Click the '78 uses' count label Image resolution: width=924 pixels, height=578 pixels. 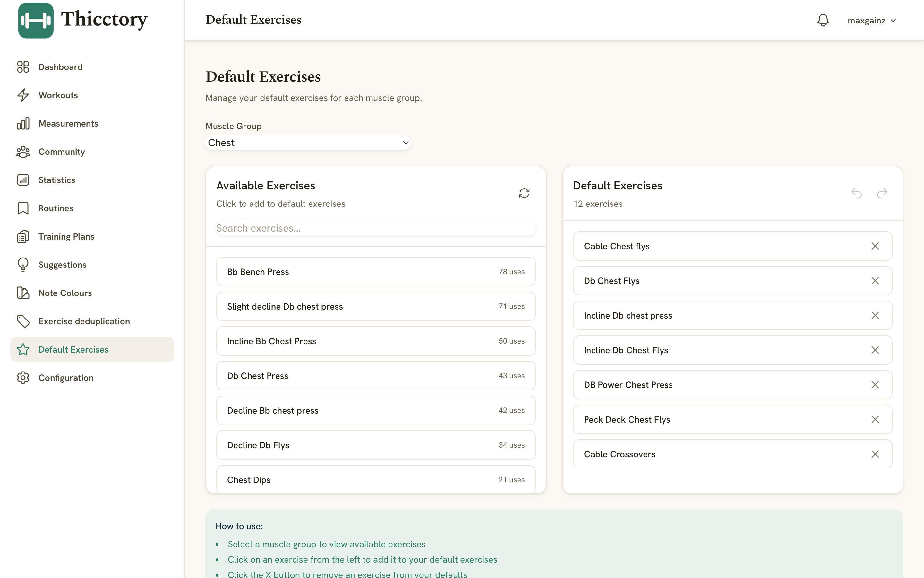click(511, 272)
